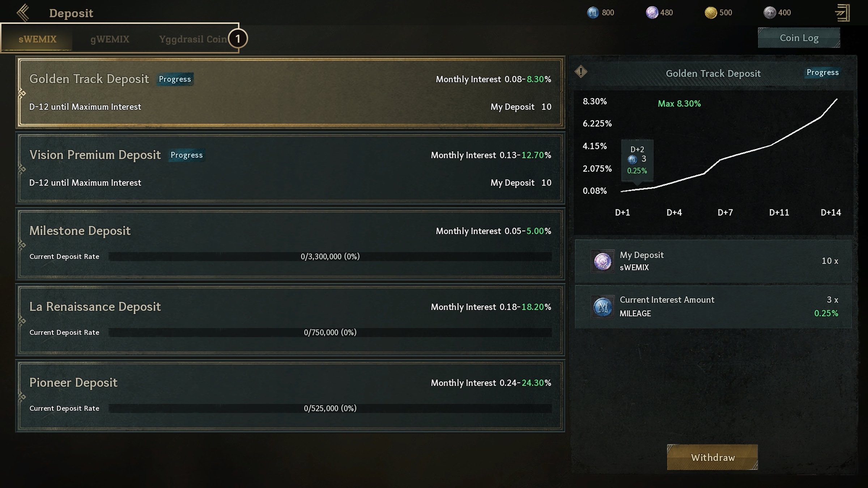Click the silver coin icon showing 400
Screen dimensions: 868x488
pos(770,13)
